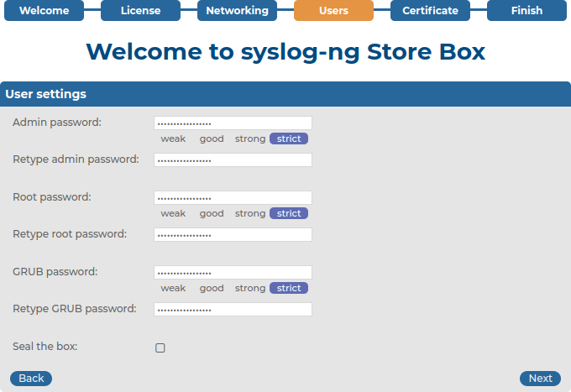571x392 pixels.
Task: Select the Users step tab
Action: coord(333,10)
